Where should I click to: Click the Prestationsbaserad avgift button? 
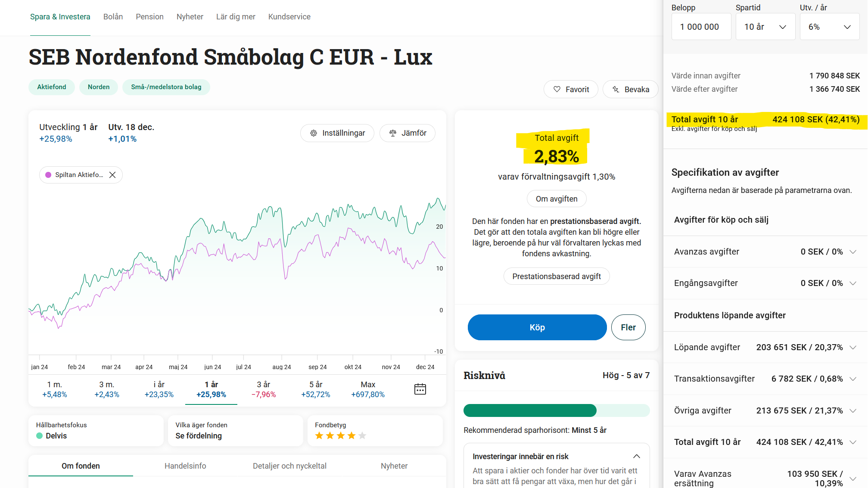(x=556, y=277)
